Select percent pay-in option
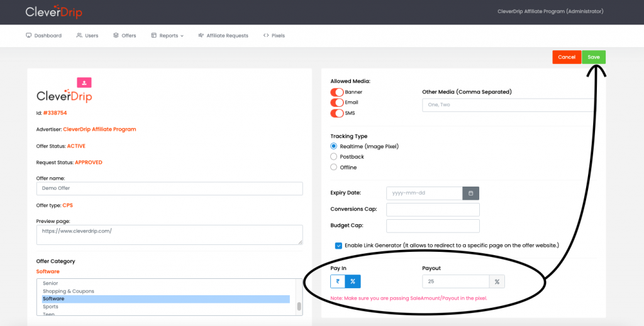This screenshot has height=326, width=644. (353, 281)
